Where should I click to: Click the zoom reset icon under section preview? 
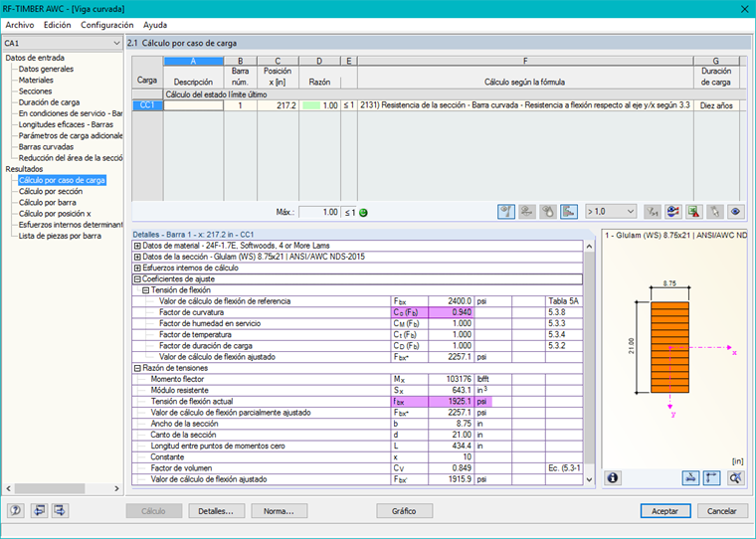(x=736, y=478)
